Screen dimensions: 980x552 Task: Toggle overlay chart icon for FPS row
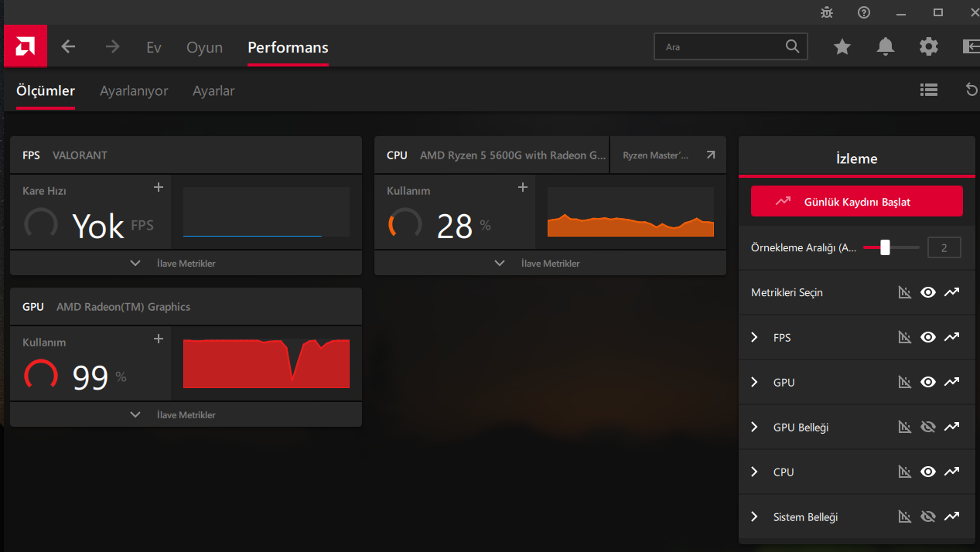pyautogui.click(x=905, y=337)
